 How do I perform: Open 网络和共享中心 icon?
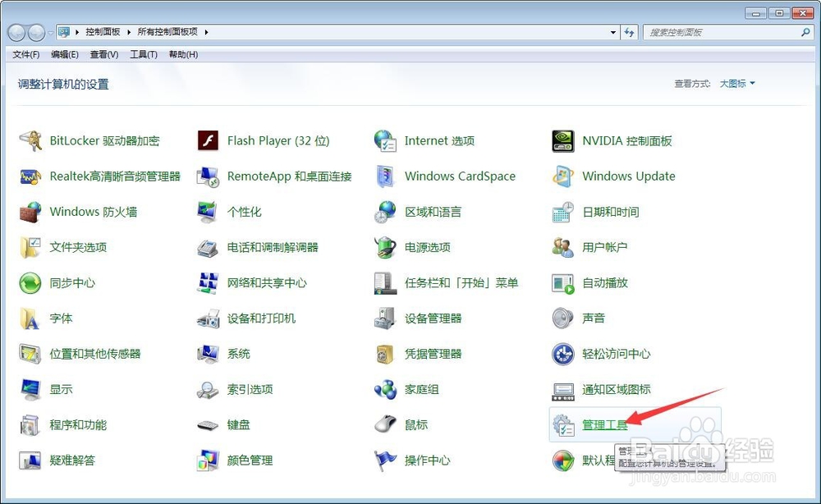[x=208, y=283]
